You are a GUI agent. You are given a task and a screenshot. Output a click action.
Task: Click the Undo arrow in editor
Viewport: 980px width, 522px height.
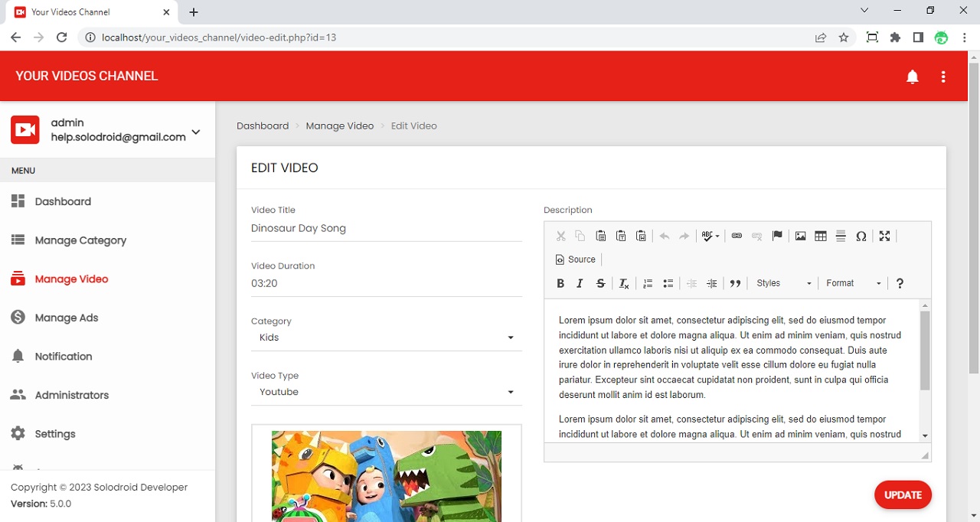coord(665,236)
